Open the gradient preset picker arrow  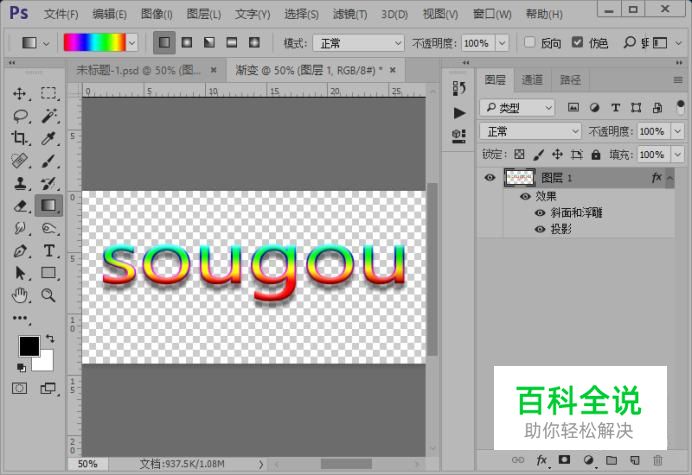click(132, 43)
